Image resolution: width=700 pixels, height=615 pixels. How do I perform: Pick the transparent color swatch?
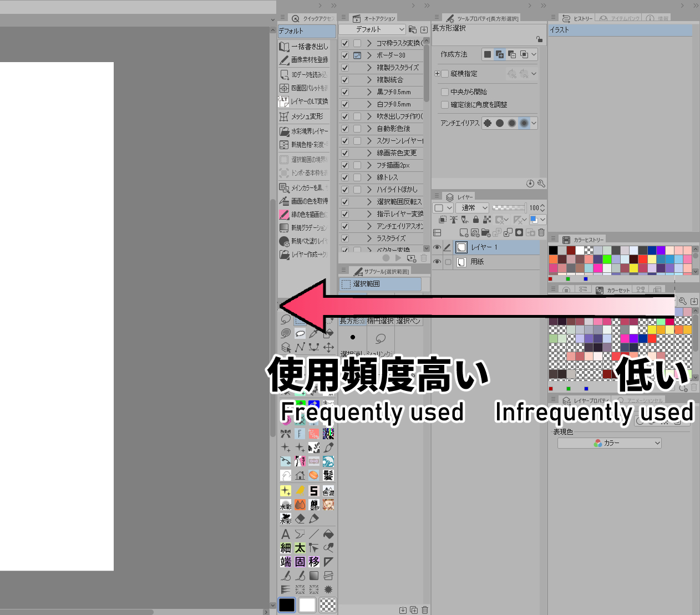(328, 605)
